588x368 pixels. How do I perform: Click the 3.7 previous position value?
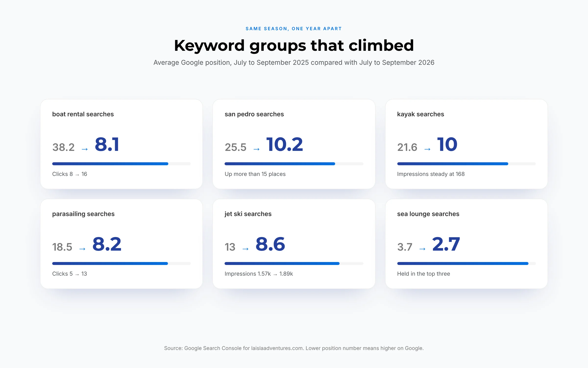click(405, 247)
